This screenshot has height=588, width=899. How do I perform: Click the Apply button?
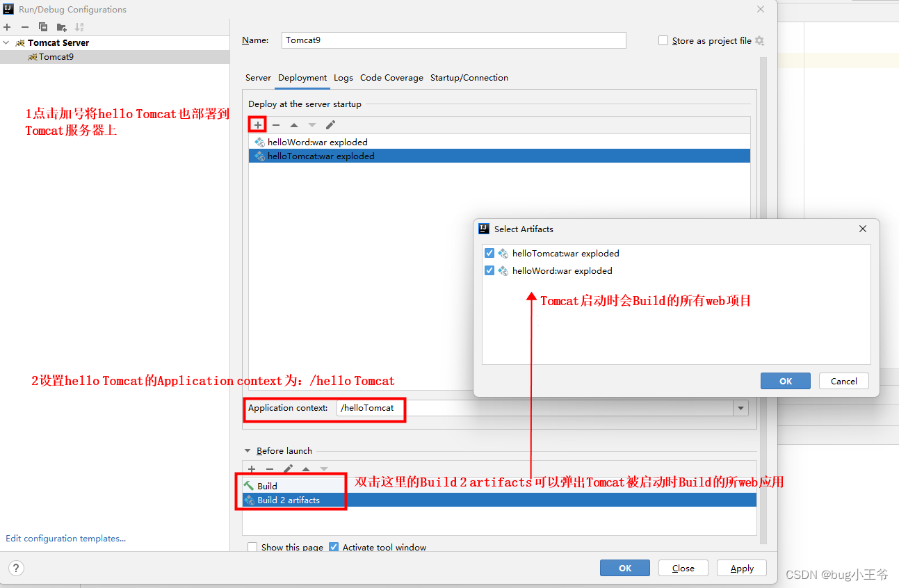(x=741, y=568)
